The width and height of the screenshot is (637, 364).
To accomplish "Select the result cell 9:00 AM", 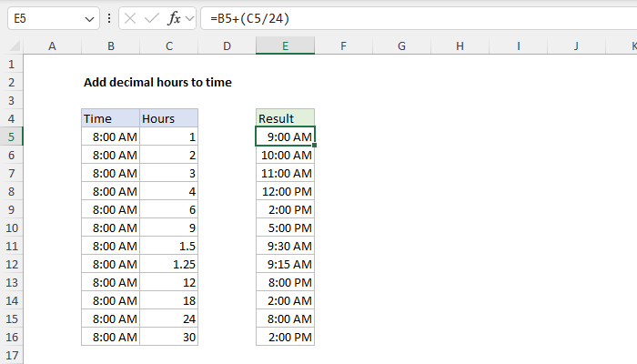I will click(x=285, y=136).
